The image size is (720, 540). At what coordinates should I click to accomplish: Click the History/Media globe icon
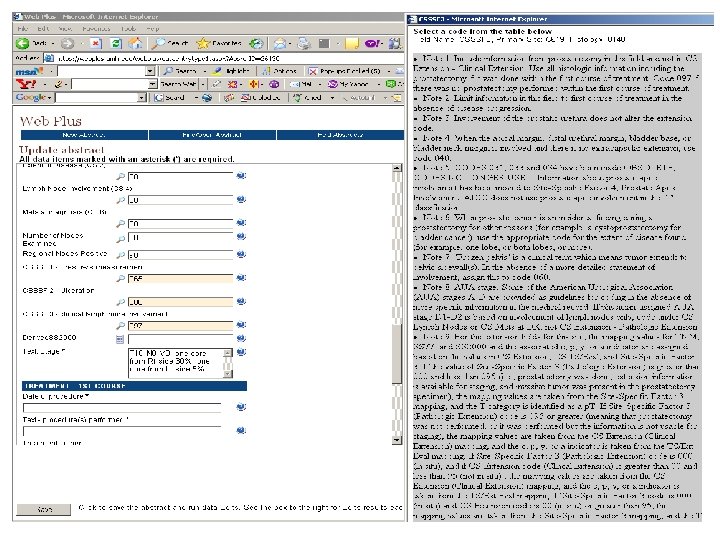[256, 43]
